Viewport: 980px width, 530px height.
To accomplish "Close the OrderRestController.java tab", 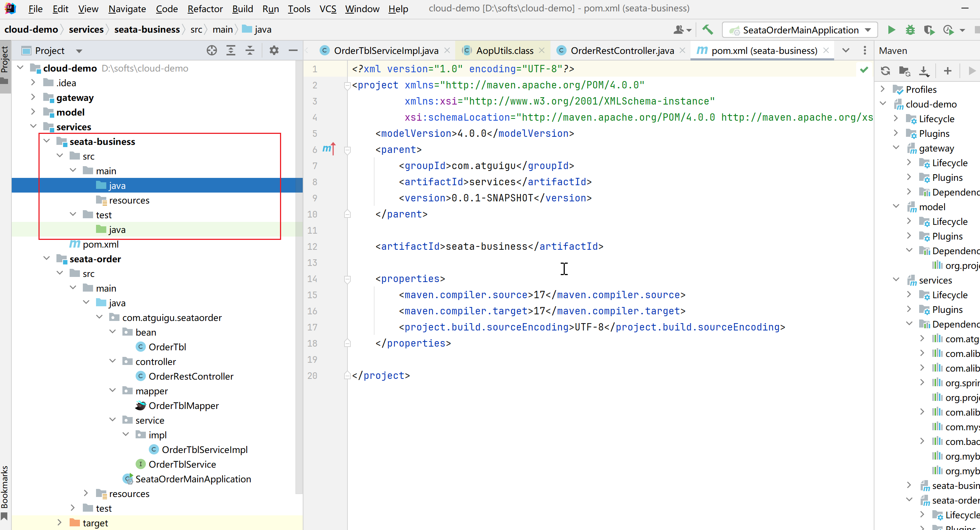I will 682,50.
